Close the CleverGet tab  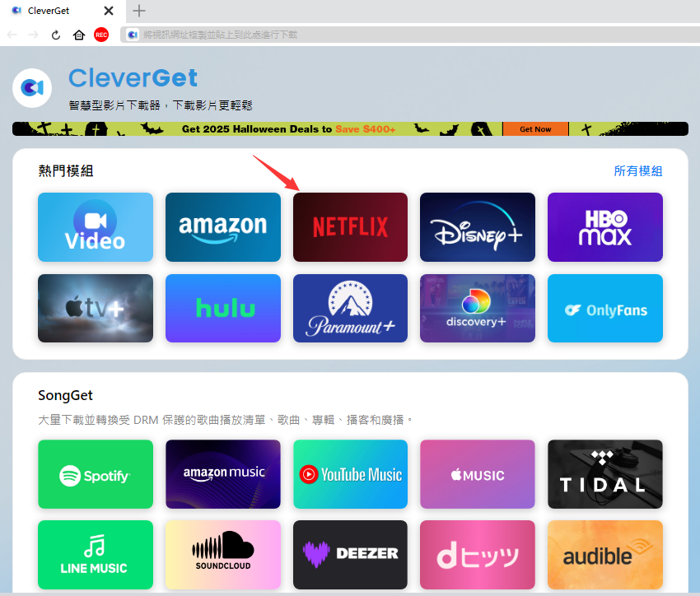coord(109,11)
